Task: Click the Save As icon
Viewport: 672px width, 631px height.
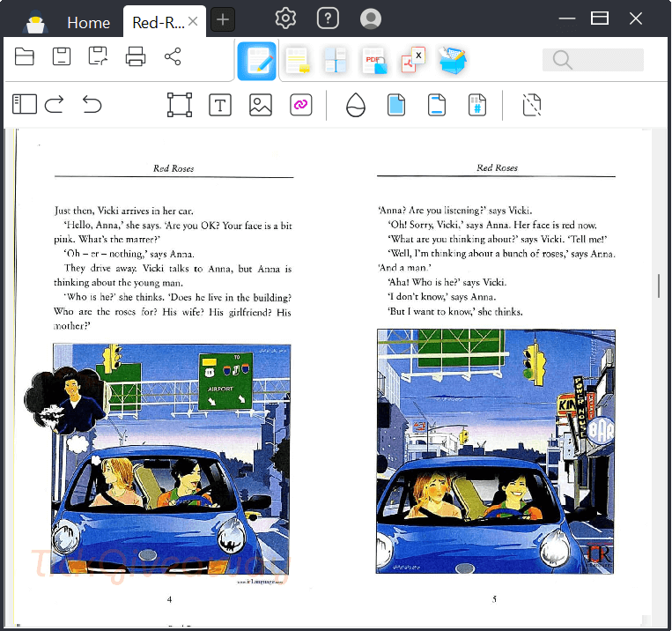Action: (98, 56)
